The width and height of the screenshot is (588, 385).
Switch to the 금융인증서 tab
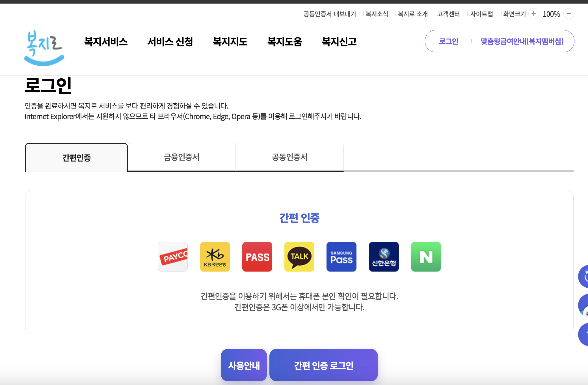tap(181, 157)
